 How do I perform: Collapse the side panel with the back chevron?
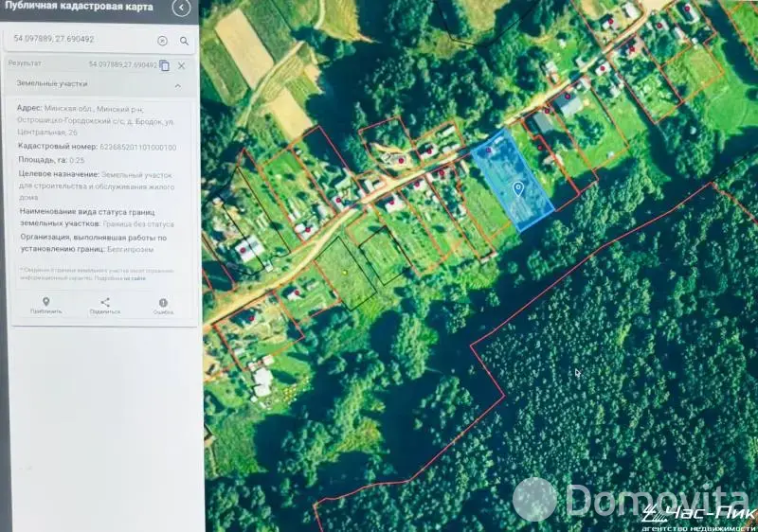181,8
